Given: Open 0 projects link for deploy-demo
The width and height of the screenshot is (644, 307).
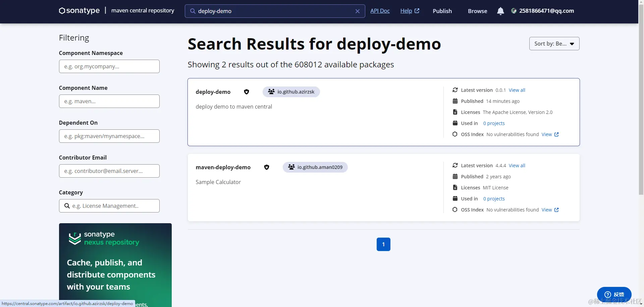Looking at the screenshot, I should click(x=494, y=123).
